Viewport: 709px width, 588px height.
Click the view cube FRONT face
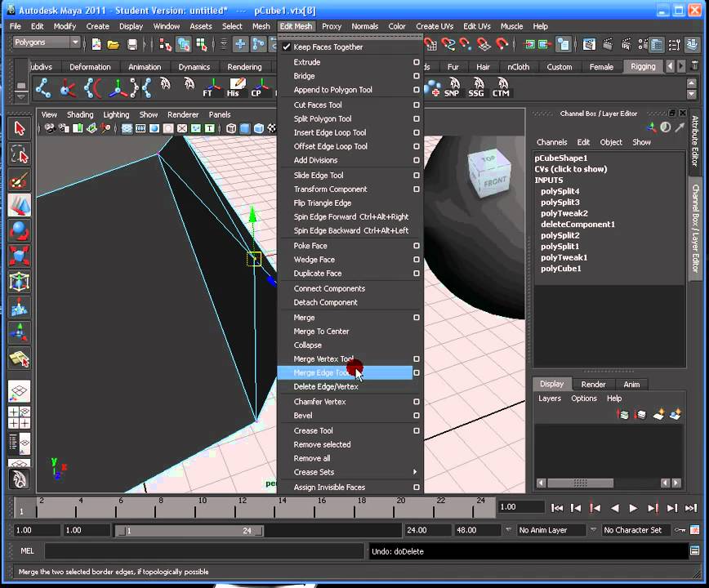(495, 181)
